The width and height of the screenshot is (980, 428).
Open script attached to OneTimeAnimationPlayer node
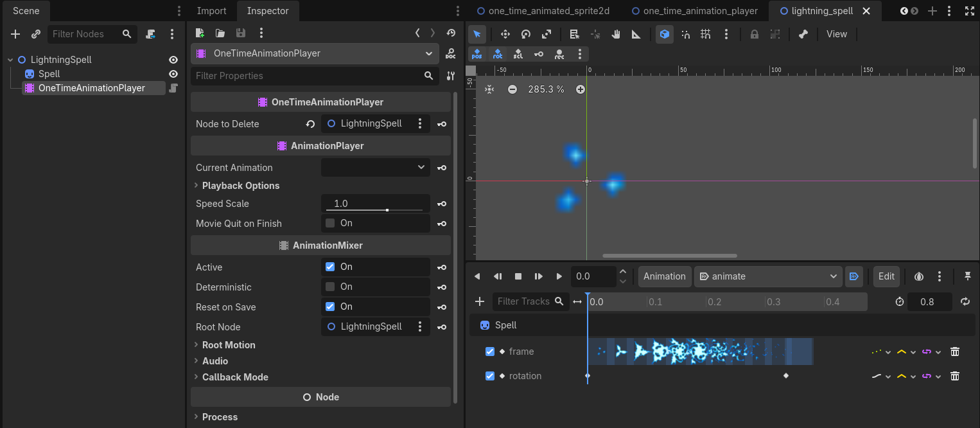click(173, 88)
